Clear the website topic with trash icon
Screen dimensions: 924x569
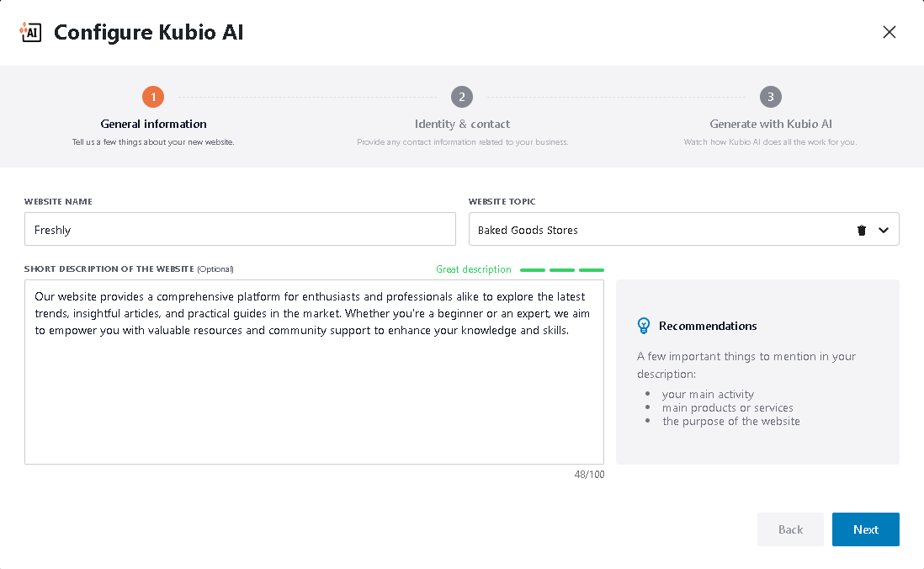pyautogui.click(x=861, y=230)
